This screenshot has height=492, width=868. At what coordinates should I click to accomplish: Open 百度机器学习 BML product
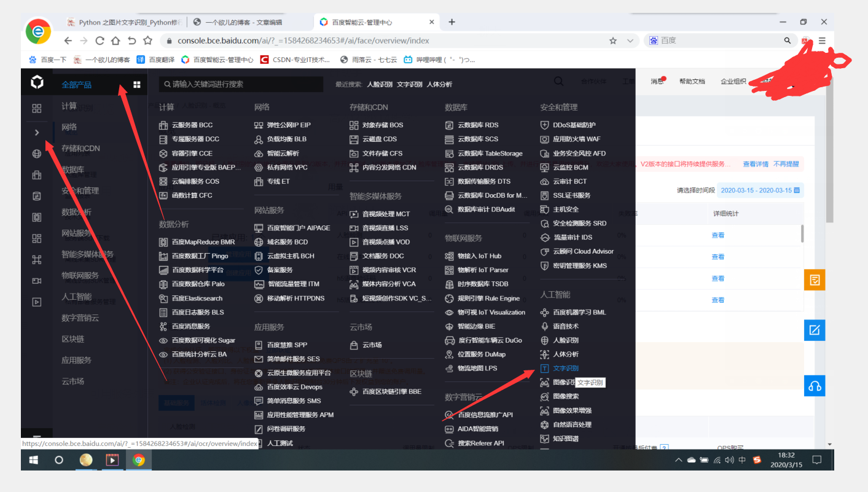coord(579,312)
